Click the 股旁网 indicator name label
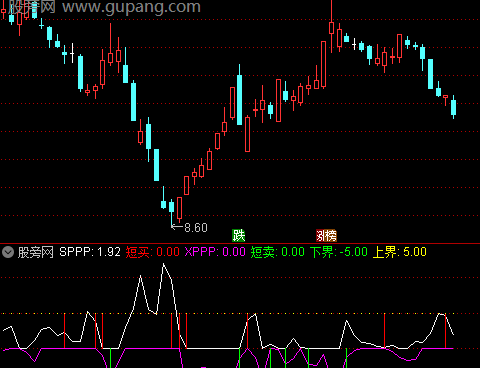The width and height of the screenshot is (480, 368). pyautogui.click(x=36, y=252)
